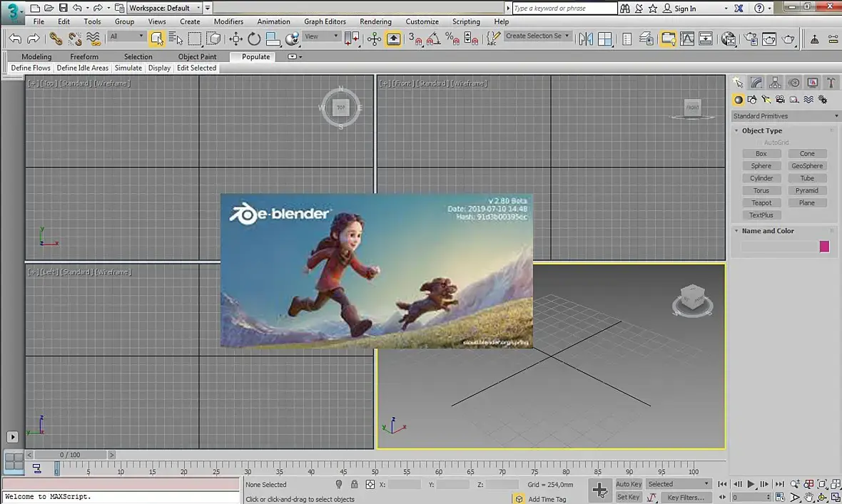The width and height of the screenshot is (842, 504).
Task: Open the Mirror tool in toolbar
Action: [x=586, y=38]
